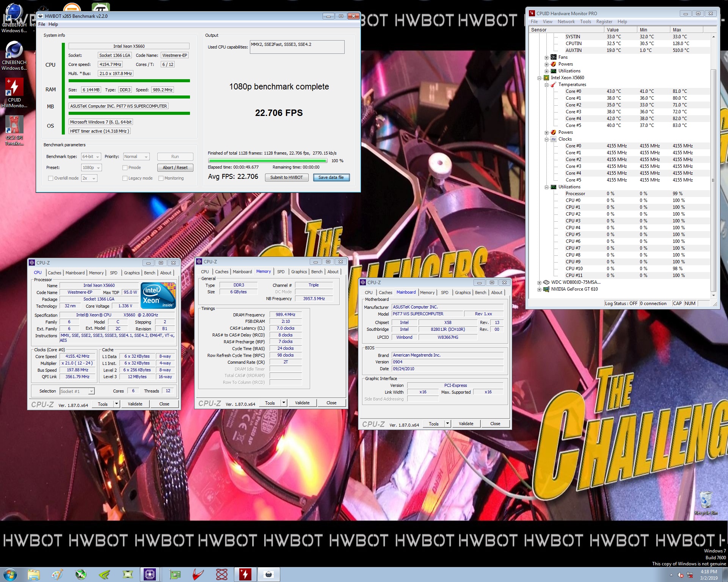Collapse the Intel Xeon X5660 node
Screen dimensions: 728x582
pyautogui.click(x=539, y=78)
